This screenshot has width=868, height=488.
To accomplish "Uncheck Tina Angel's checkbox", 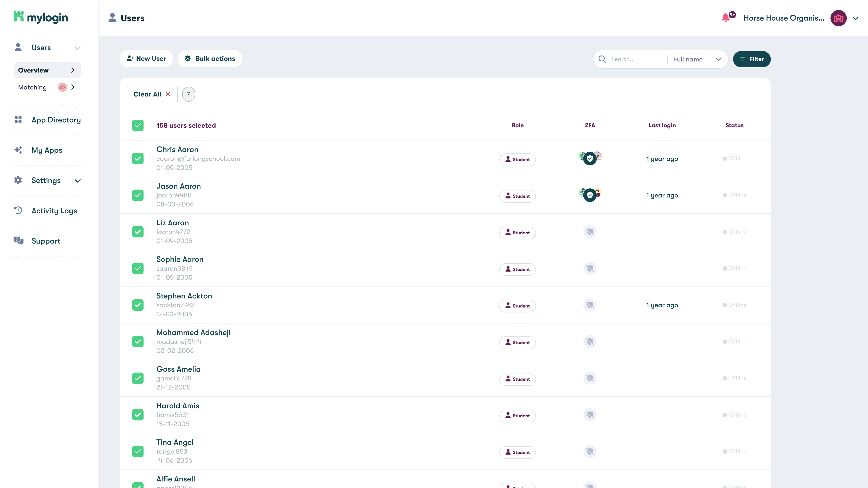I will [x=138, y=451].
